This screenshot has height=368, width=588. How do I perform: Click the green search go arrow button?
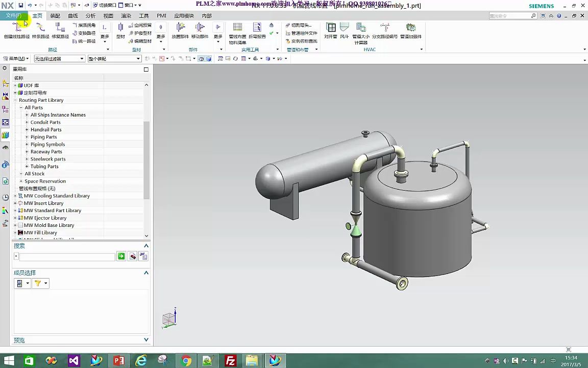tap(121, 256)
